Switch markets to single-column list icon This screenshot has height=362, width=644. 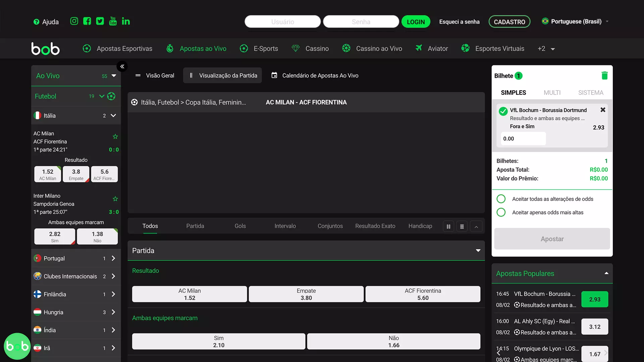462,227
